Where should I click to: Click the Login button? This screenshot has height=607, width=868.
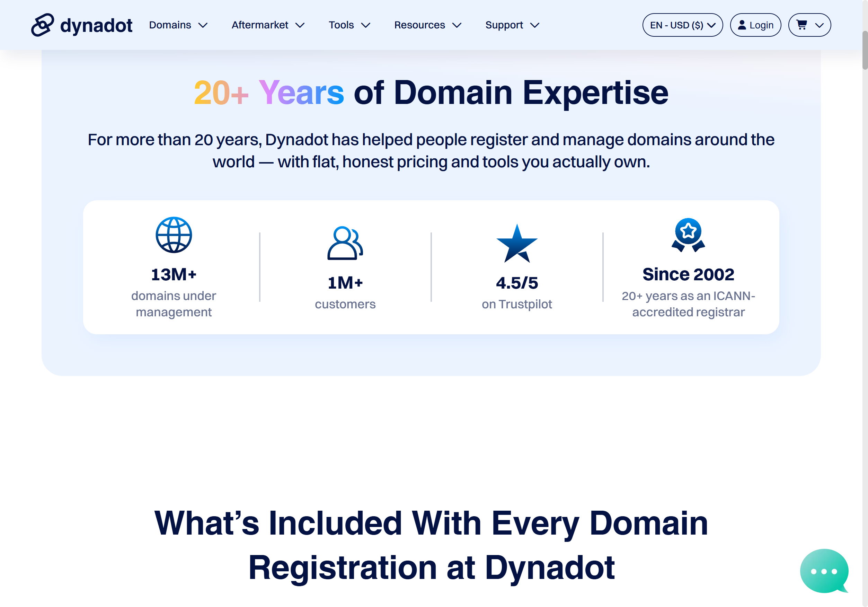755,25
